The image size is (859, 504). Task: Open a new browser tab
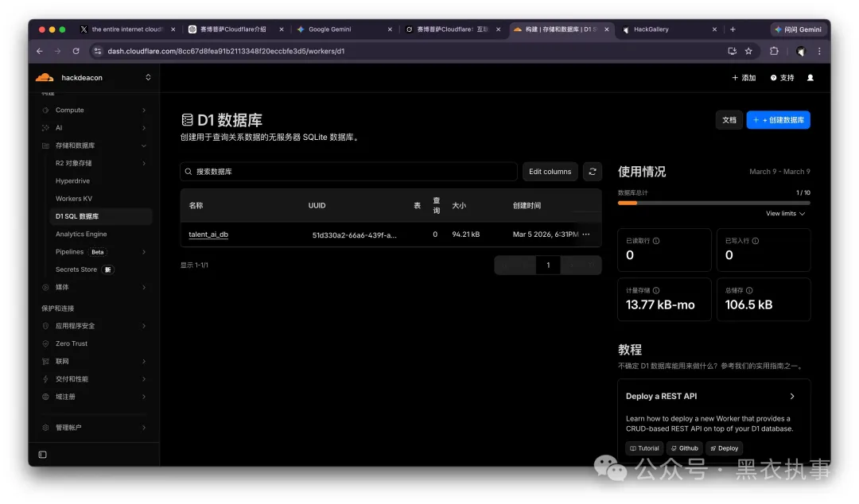pos(733,29)
